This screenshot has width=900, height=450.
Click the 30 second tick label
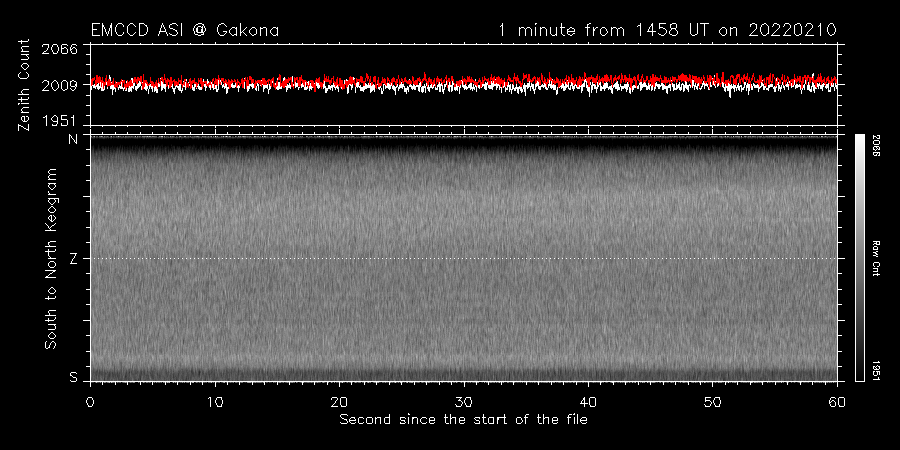[x=464, y=401]
